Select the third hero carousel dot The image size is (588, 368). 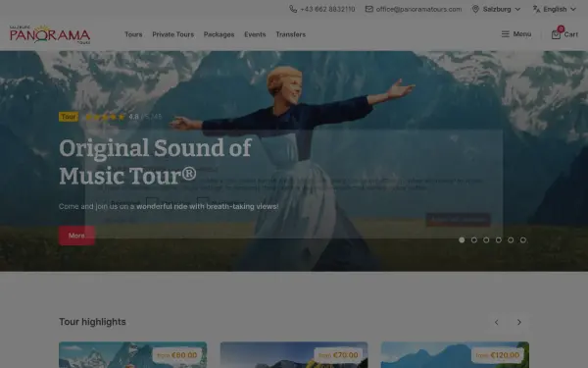(486, 240)
